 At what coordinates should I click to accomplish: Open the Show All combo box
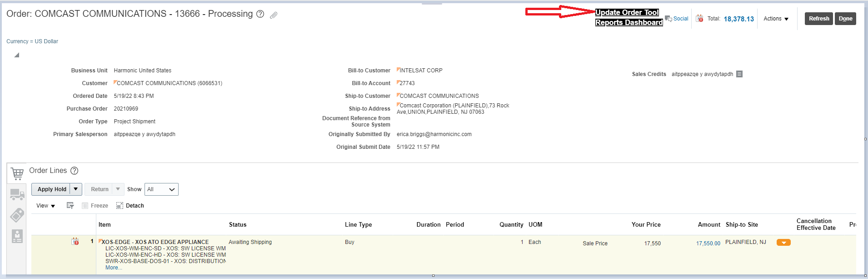[161, 189]
